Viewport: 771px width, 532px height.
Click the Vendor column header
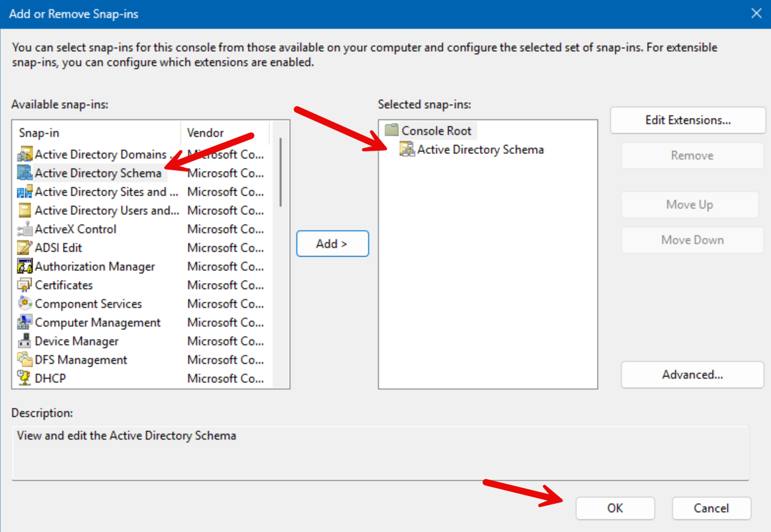coord(226,132)
